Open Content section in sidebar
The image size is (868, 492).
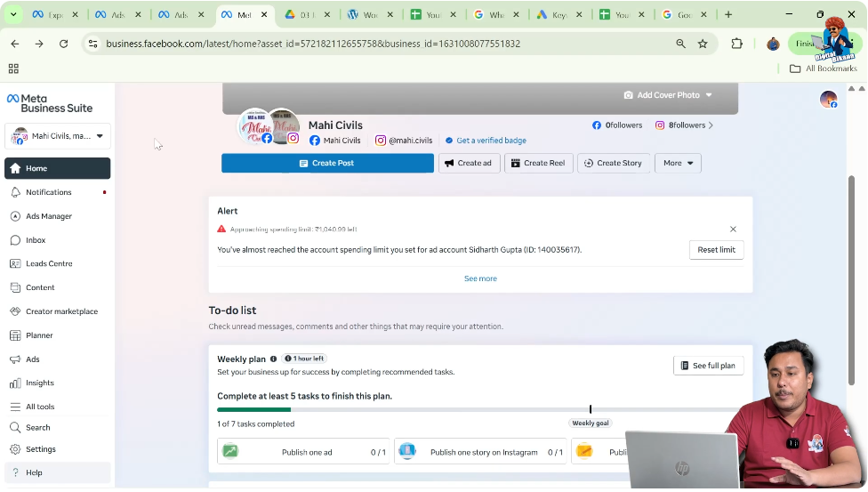pos(58,287)
